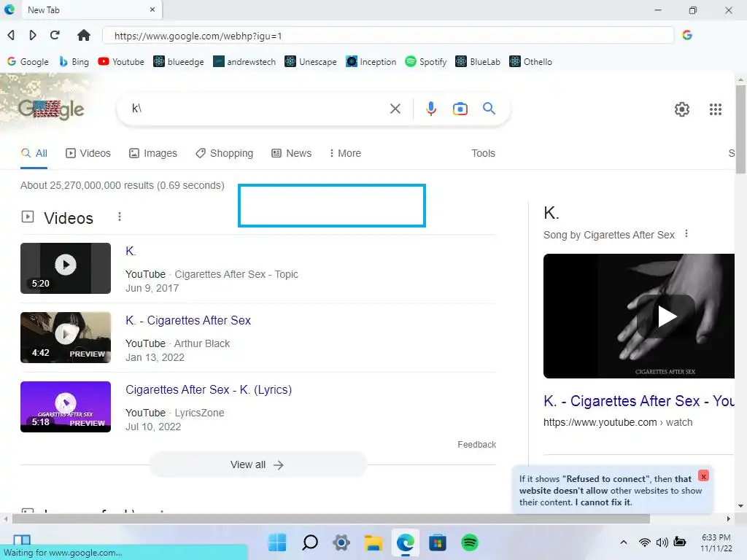The height and width of the screenshot is (560, 747).
Task: Open Google quick settings gear
Action: coord(682,109)
